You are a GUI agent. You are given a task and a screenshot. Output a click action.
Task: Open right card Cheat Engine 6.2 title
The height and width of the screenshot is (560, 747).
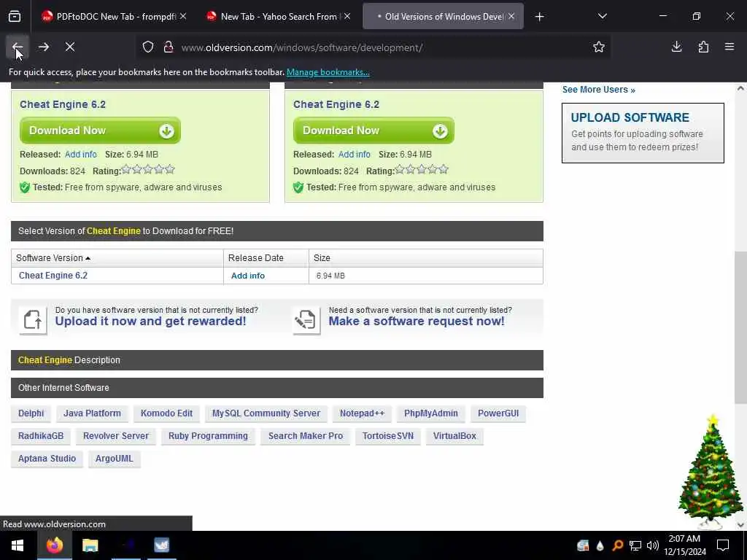click(x=336, y=104)
